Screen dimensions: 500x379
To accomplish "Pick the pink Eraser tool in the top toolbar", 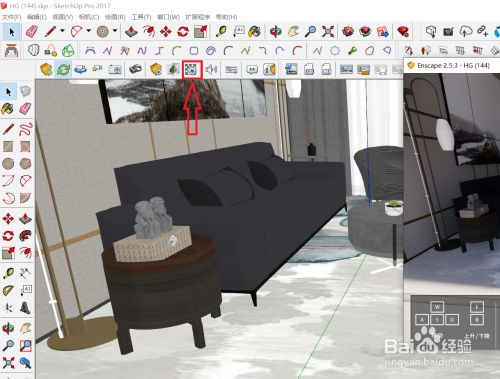I will coord(32,32).
